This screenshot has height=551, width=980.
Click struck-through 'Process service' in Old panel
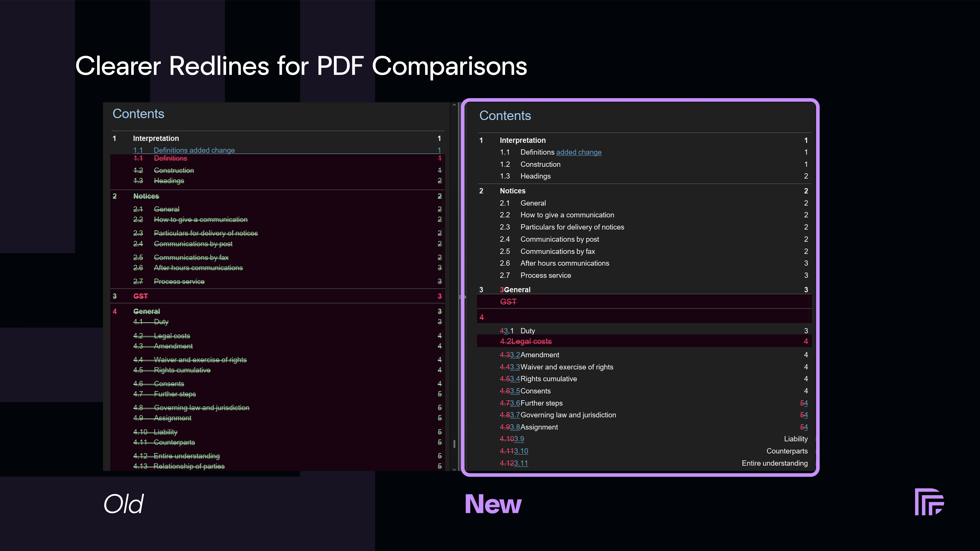click(179, 281)
